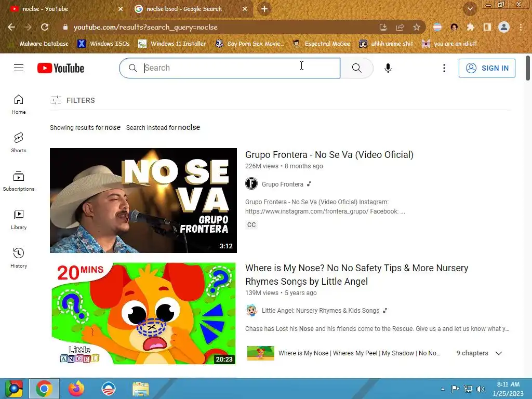This screenshot has height=399, width=532.
Task: Open the tab search dropdown
Action: pos(470,9)
